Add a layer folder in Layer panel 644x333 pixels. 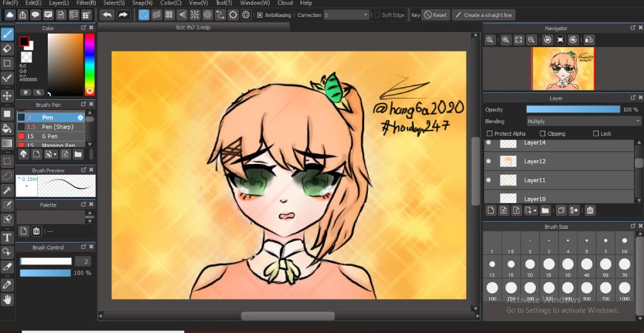click(545, 210)
